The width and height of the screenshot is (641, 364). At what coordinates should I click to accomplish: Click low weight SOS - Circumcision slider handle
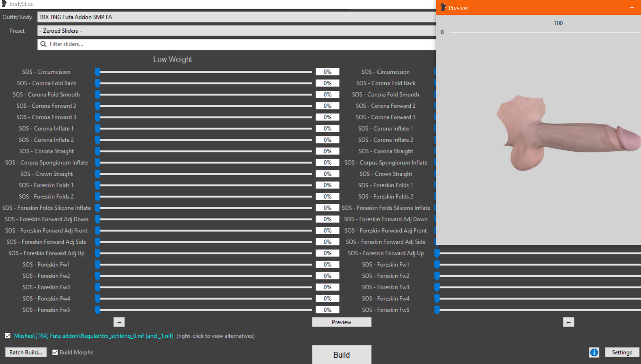coord(97,72)
